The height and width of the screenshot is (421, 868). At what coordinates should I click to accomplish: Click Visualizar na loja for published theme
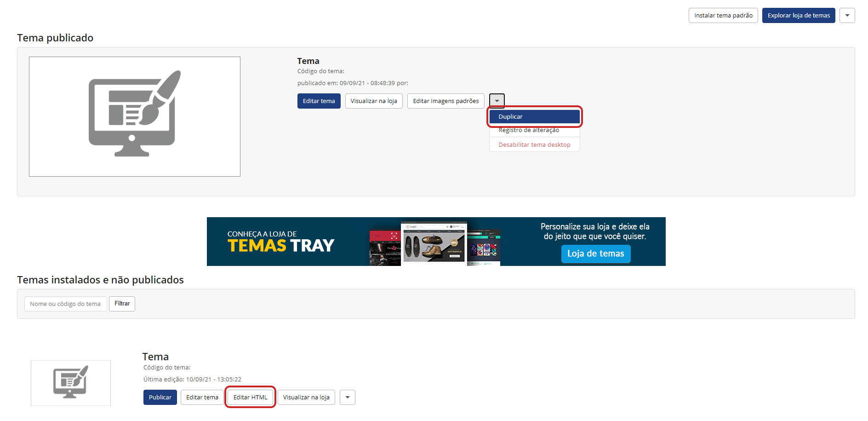[x=373, y=101]
